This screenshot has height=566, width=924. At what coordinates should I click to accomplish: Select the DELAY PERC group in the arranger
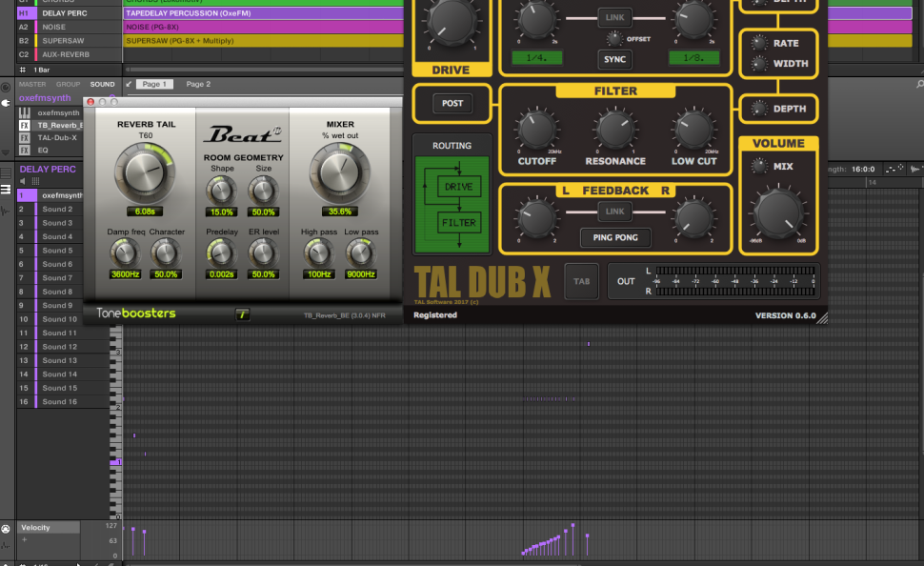[69, 13]
